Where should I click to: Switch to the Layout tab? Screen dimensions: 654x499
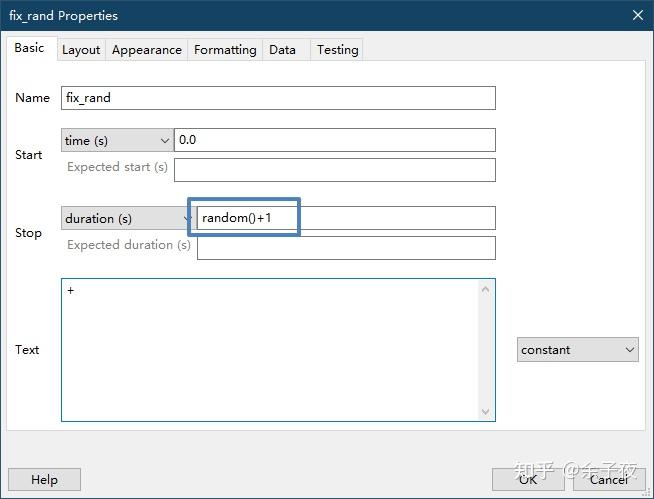click(81, 50)
